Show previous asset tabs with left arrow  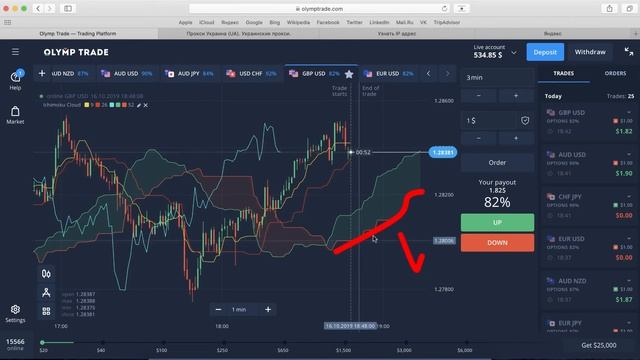click(428, 73)
